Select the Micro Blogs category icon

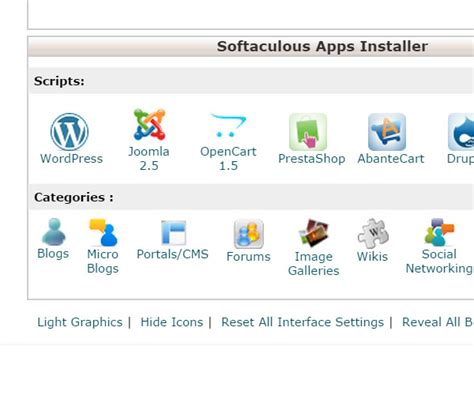(x=103, y=232)
